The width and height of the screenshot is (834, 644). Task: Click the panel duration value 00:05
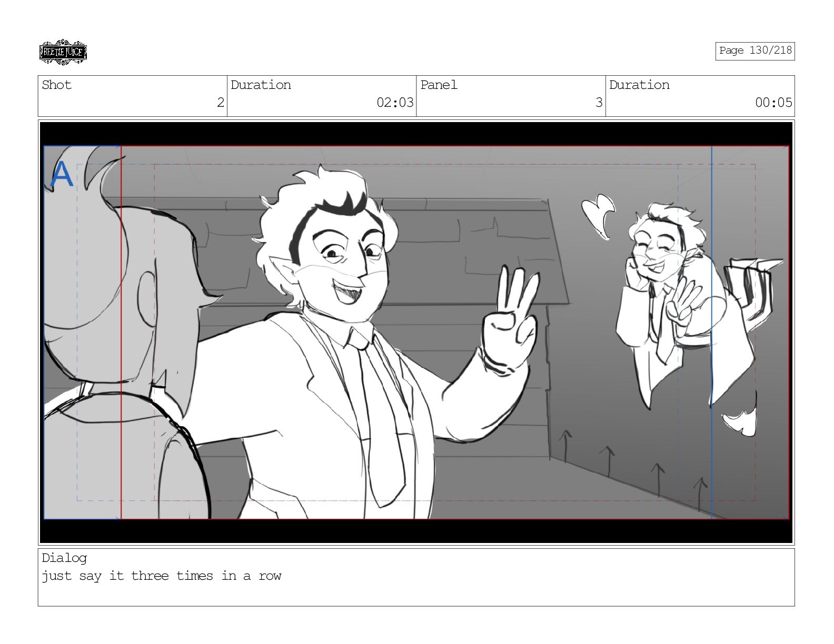pyautogui.click(x=773, y=103)
